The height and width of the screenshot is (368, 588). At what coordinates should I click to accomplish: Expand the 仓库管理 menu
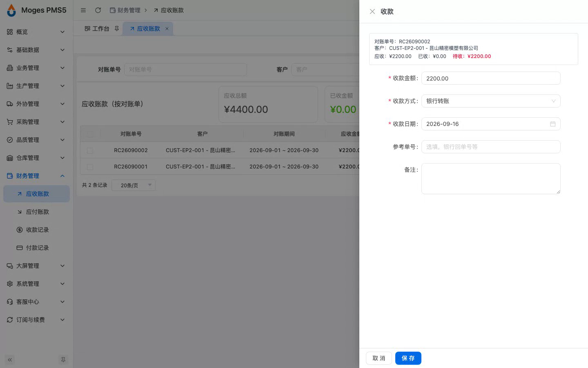tap(37, 158)
